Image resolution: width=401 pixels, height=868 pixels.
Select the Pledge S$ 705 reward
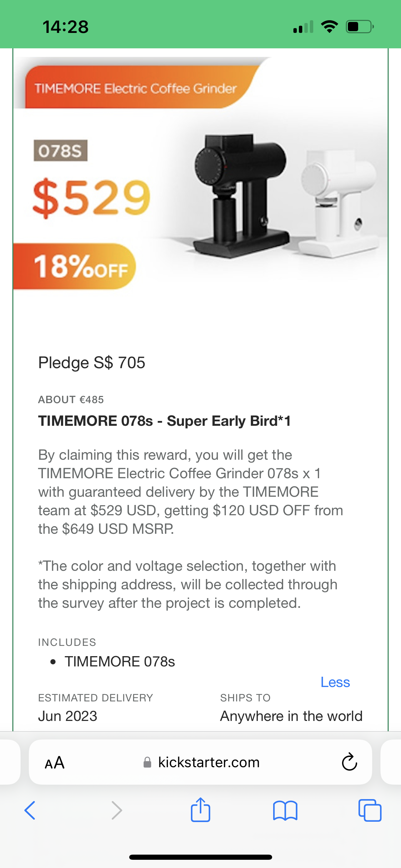pyautogui.click(x=92, y=363)
